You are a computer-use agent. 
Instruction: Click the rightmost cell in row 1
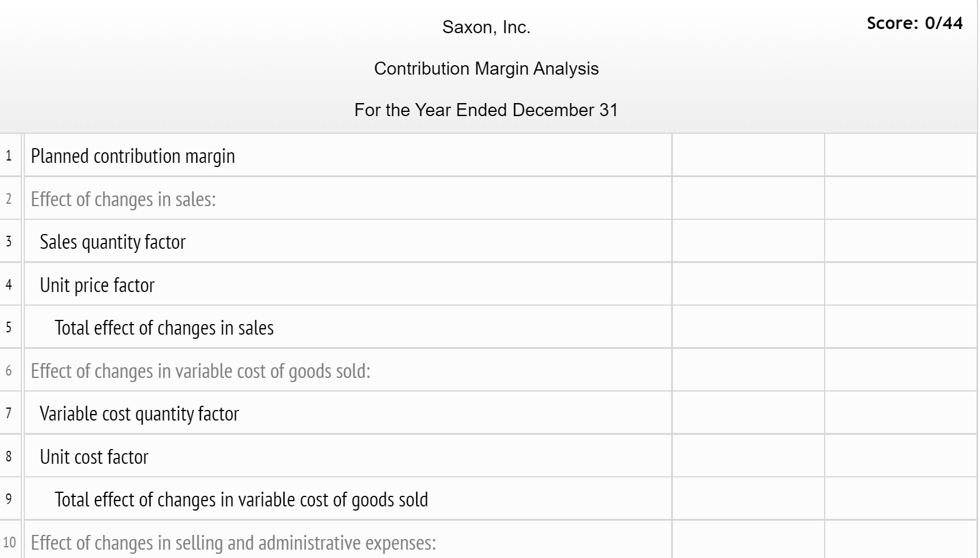901,156
